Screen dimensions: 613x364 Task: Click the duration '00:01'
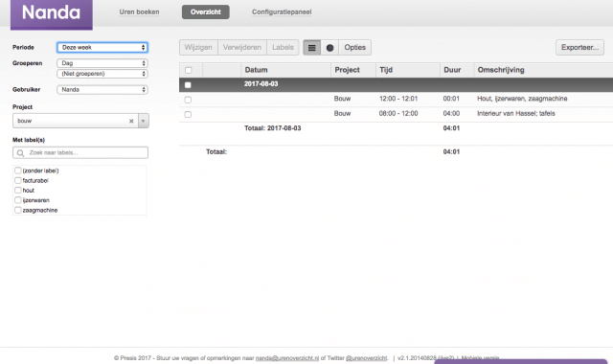click(x=451, y=99)
